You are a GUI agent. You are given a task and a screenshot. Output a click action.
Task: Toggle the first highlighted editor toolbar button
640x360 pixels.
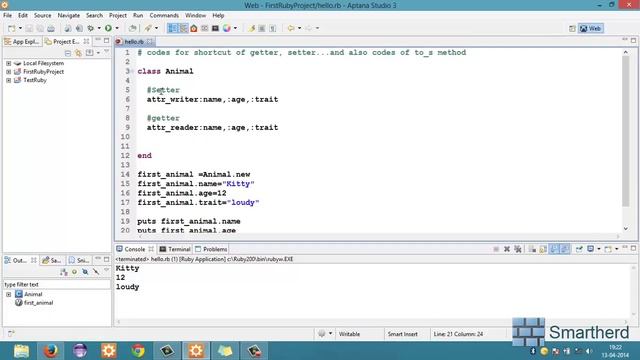point(173,28)
